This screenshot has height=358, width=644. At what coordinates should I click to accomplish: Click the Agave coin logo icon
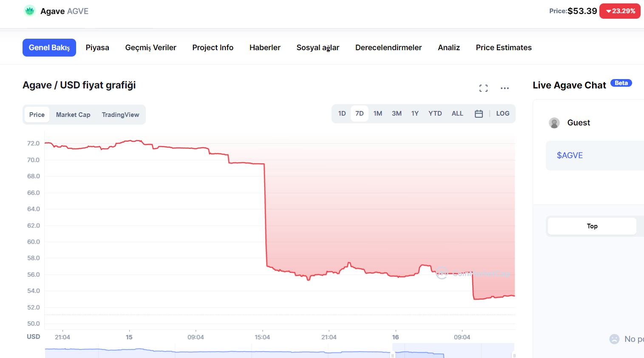(x=29, y=11)
